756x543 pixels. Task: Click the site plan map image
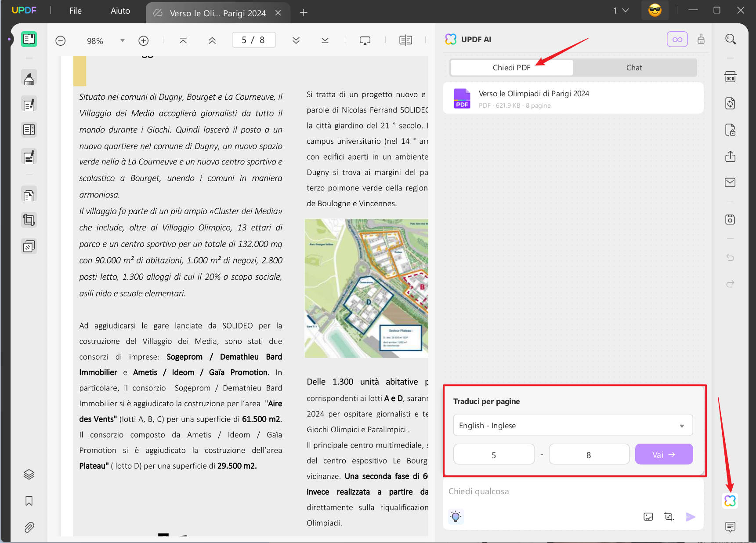point(366,288)
